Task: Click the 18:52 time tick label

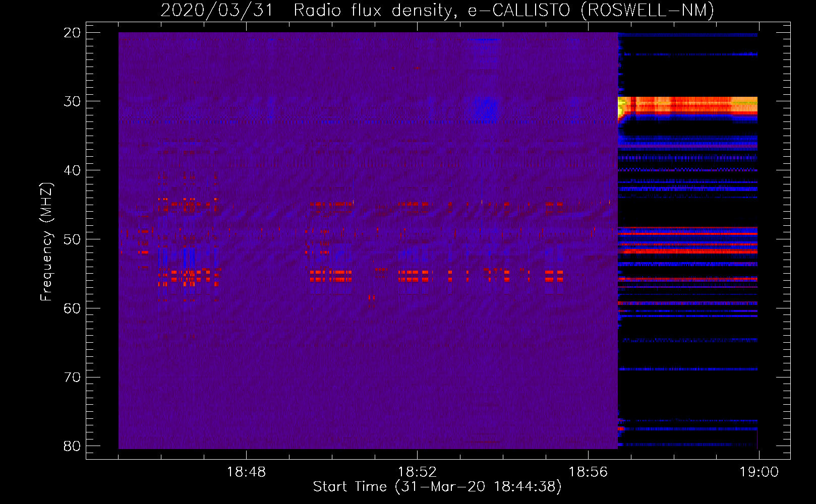Action: (x=417, y=472)
